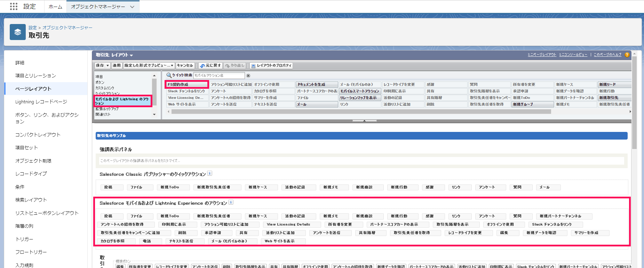Expand the オブジェクトマネージャー tab chevron
The image size is (644, 268).
(x=132, y=7)
